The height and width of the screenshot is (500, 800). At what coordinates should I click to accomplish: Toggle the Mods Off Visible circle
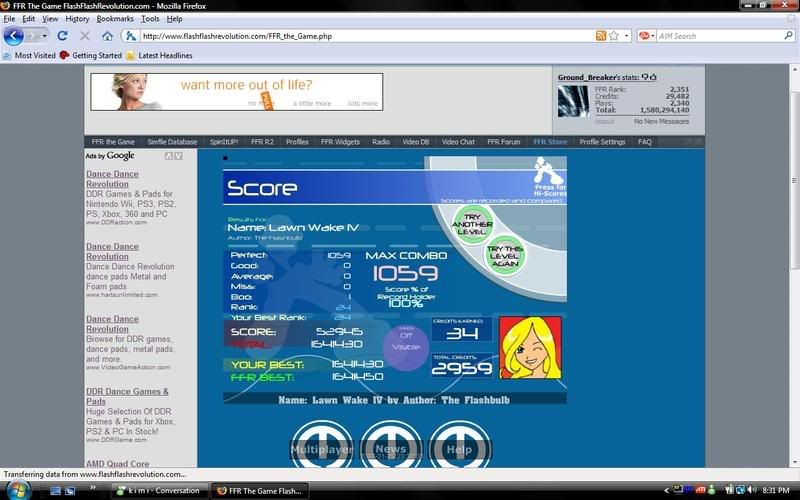pos(405,346)
